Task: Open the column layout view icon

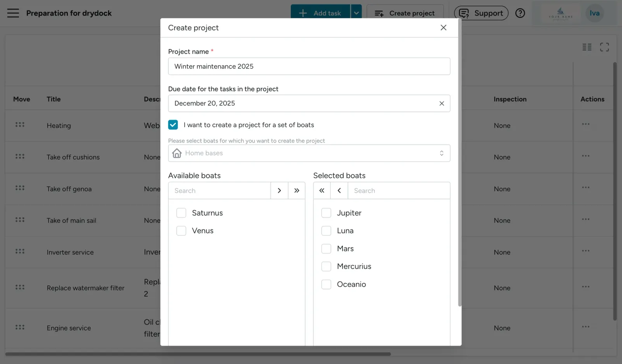Action: tap(587, 47)
